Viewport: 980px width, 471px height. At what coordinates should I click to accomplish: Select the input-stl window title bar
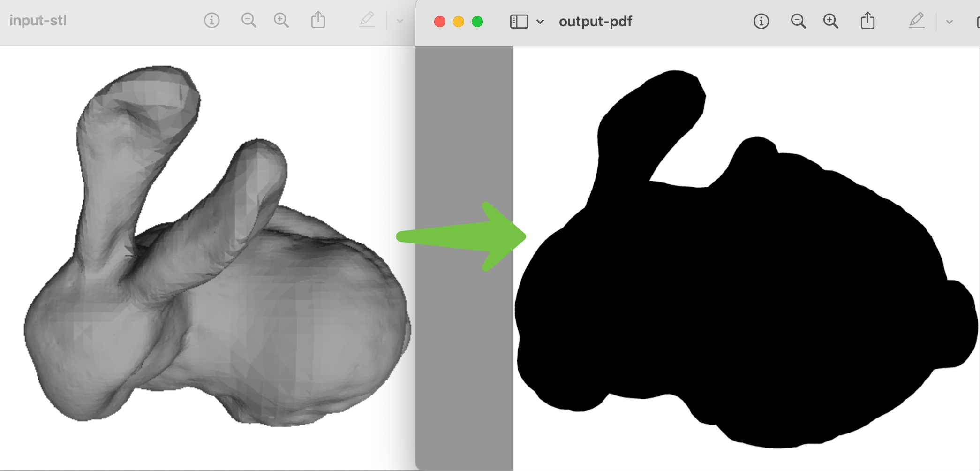[38, 20]
